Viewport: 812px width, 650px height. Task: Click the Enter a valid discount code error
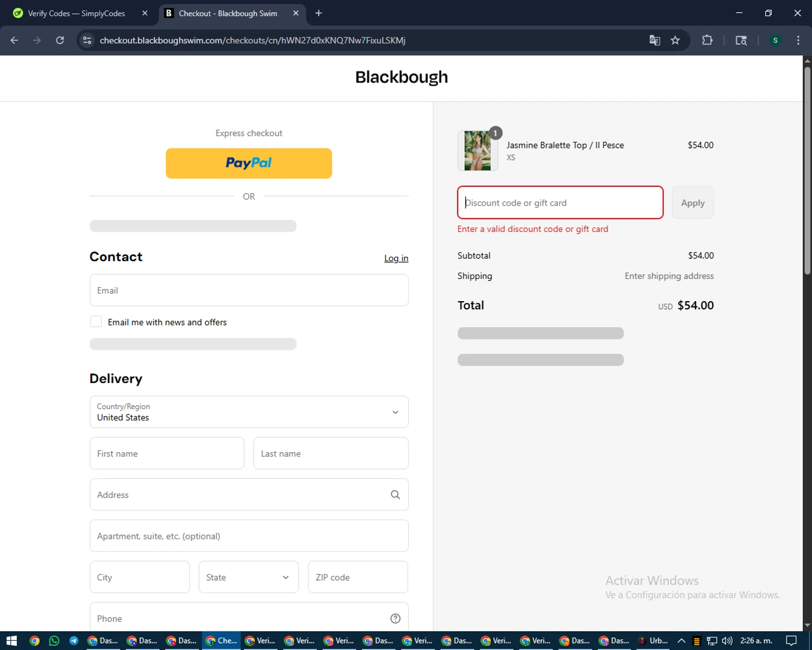coord(533,229)
